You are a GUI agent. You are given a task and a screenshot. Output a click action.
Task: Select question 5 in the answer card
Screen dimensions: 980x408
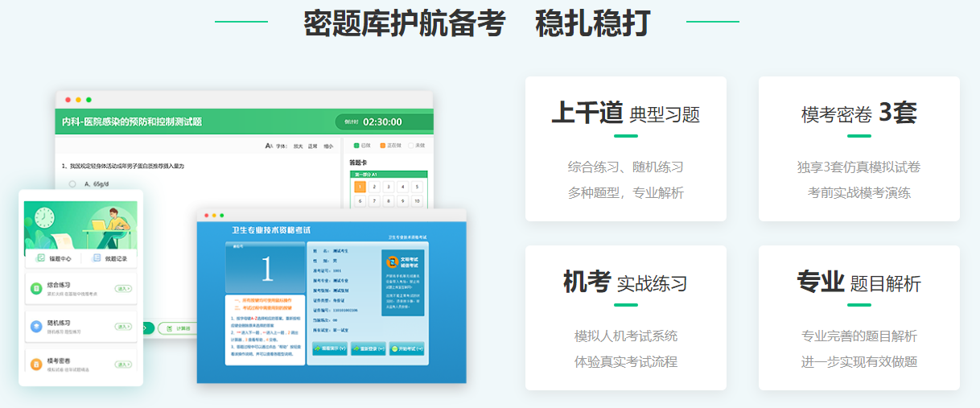(416, 187)
